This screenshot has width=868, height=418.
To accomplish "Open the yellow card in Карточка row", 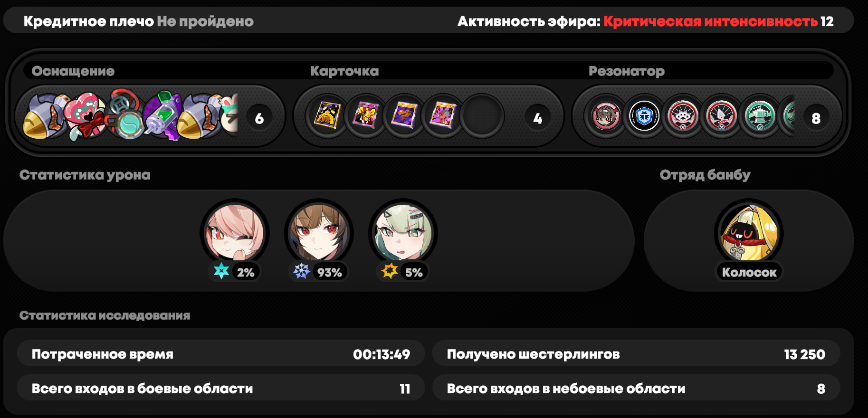I will tap(327, 116).
